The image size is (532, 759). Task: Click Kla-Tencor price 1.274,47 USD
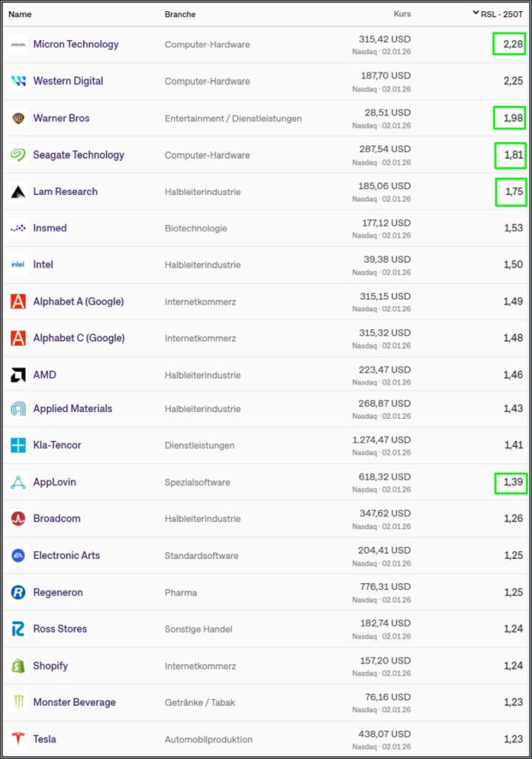click(x=381, y=440)
